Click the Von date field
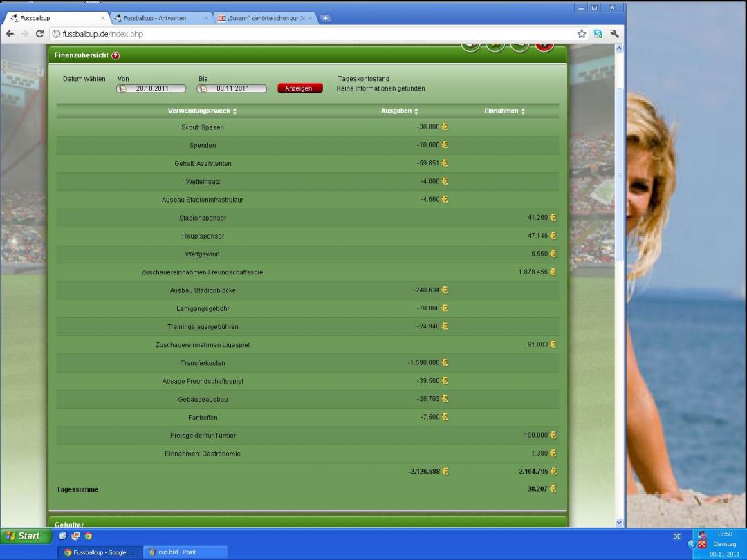Viewport: 747px width, 560px height. pos(152,88)
